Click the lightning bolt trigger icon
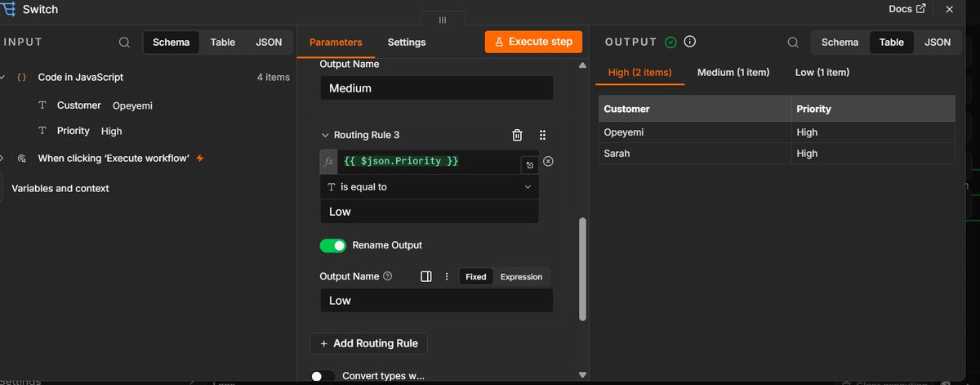980x385 pixels. [200, 158]
